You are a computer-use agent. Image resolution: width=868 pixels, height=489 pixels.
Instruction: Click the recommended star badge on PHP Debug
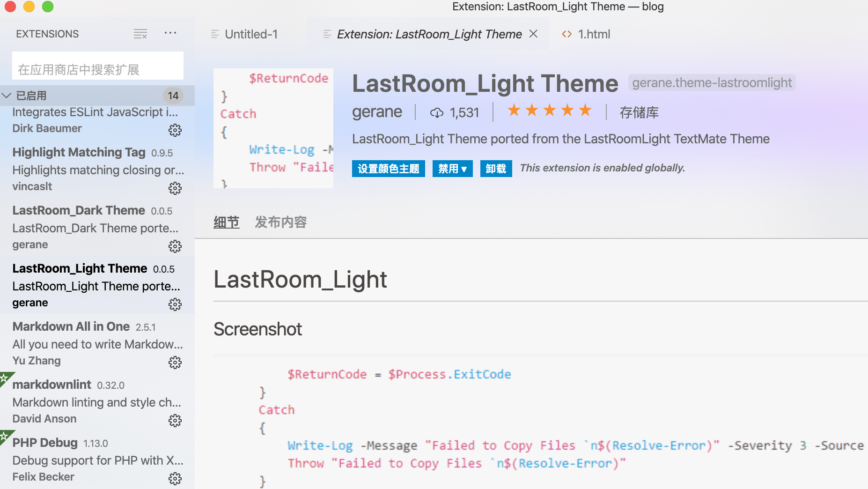5,436
